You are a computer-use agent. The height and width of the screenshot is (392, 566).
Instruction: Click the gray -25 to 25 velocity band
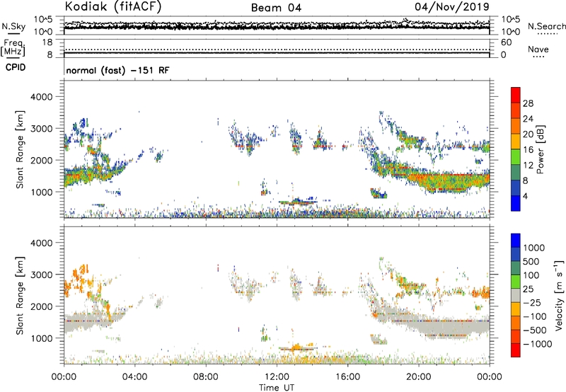(516, 295)
